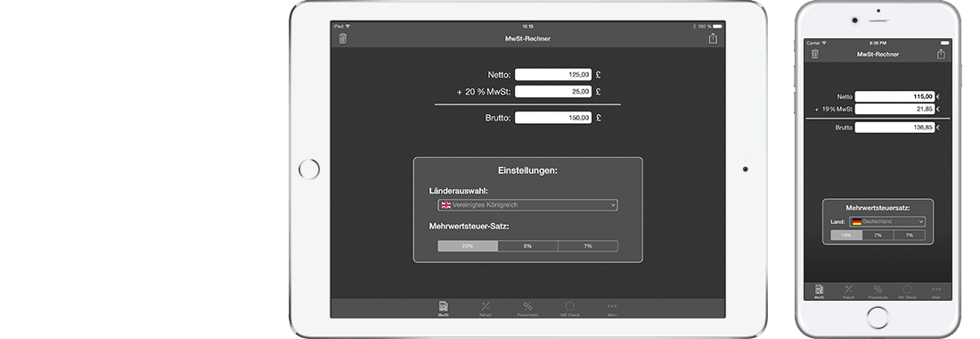Select the iPhone Brutto field showing 136,85
The image size is (980, 339).
pos(895,127)
